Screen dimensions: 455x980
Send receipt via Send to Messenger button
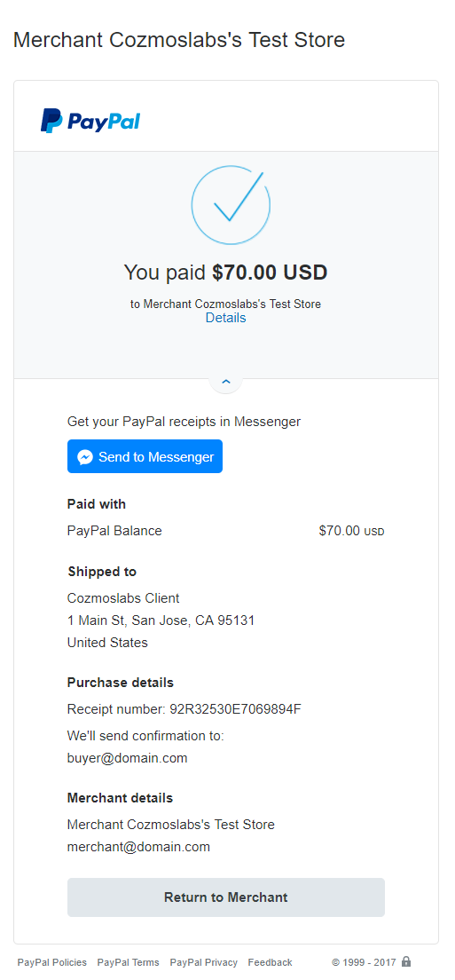[145, 457]
